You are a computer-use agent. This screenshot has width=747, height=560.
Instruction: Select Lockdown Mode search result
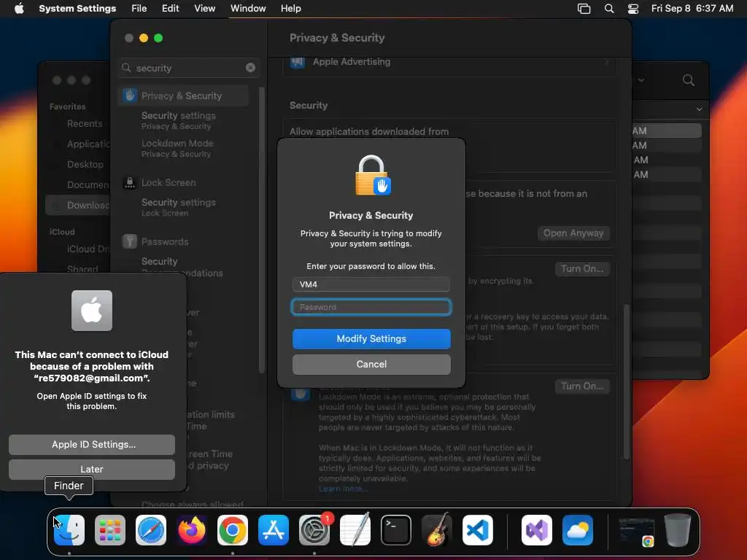pos(177,148)
